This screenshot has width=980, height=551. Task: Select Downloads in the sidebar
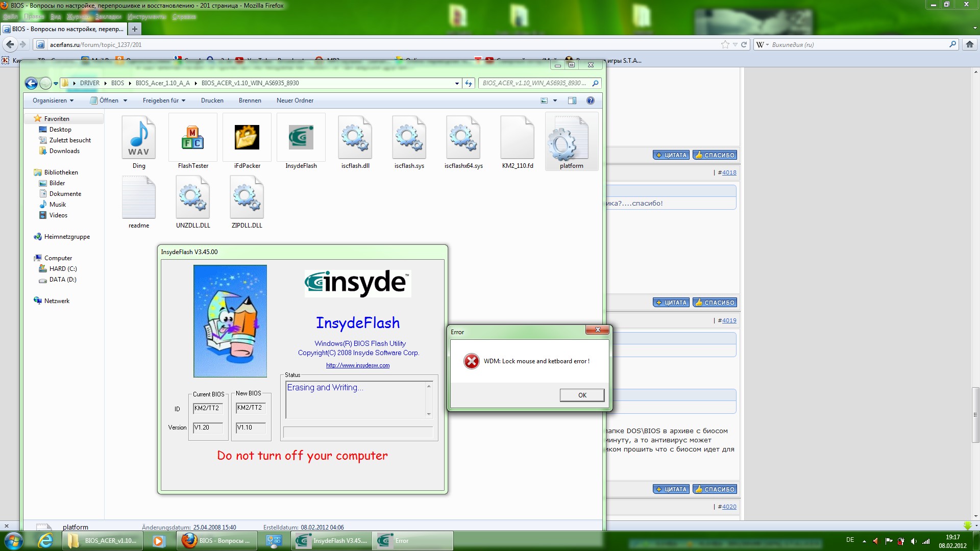[64, 151]
